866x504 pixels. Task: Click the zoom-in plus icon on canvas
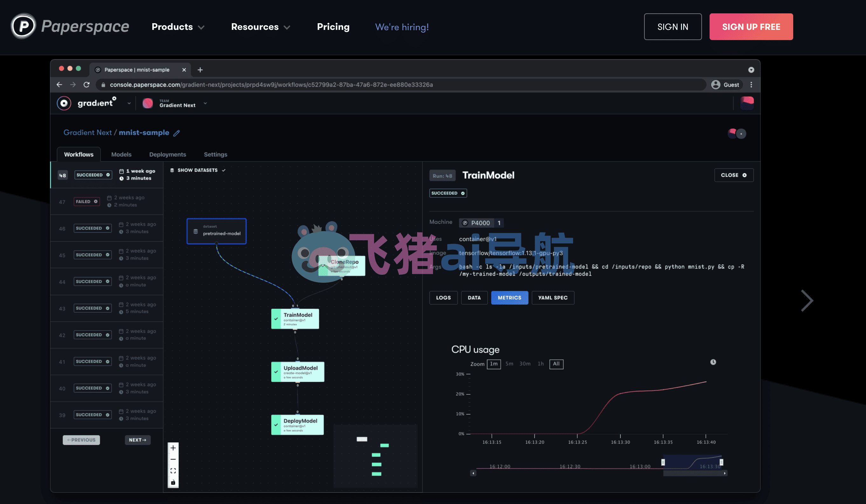(x=173, y=448)
